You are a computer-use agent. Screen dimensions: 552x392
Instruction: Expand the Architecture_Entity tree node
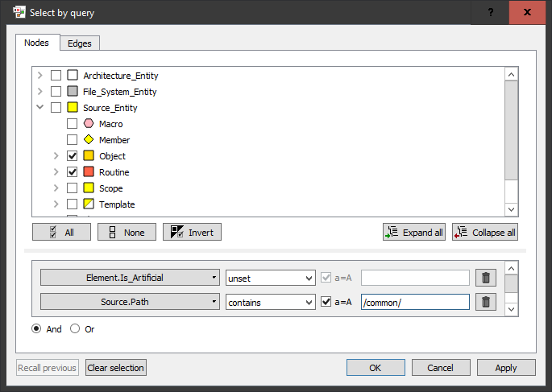[x=39, y=75]
